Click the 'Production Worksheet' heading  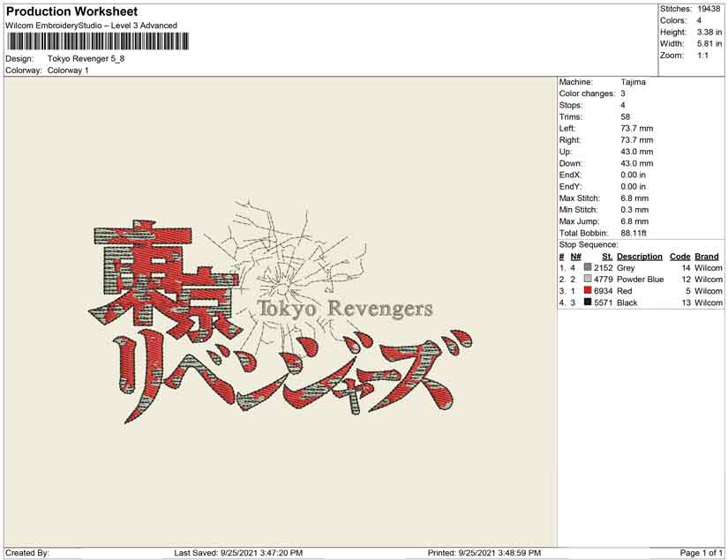[x=72, y=11]
